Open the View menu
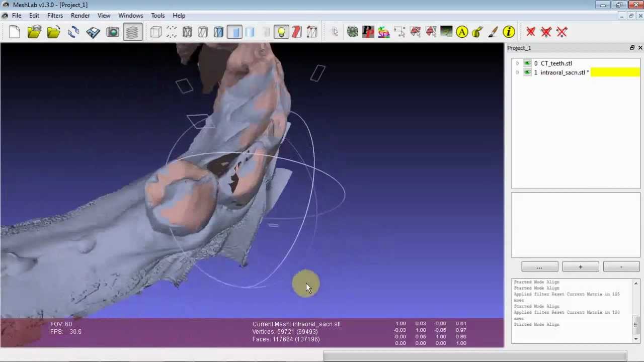Viewport: 644px width, 362px height. (104, 16)
